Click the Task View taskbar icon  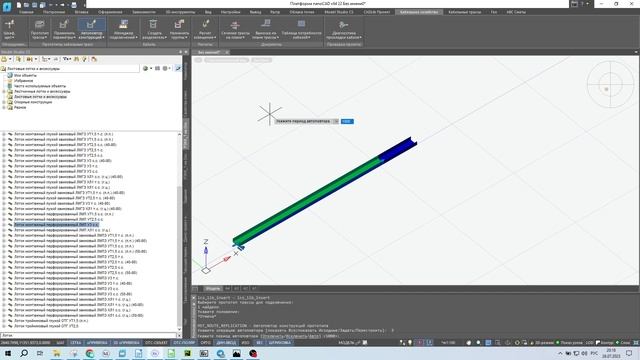pyautogui.click(x=40, y=353)
